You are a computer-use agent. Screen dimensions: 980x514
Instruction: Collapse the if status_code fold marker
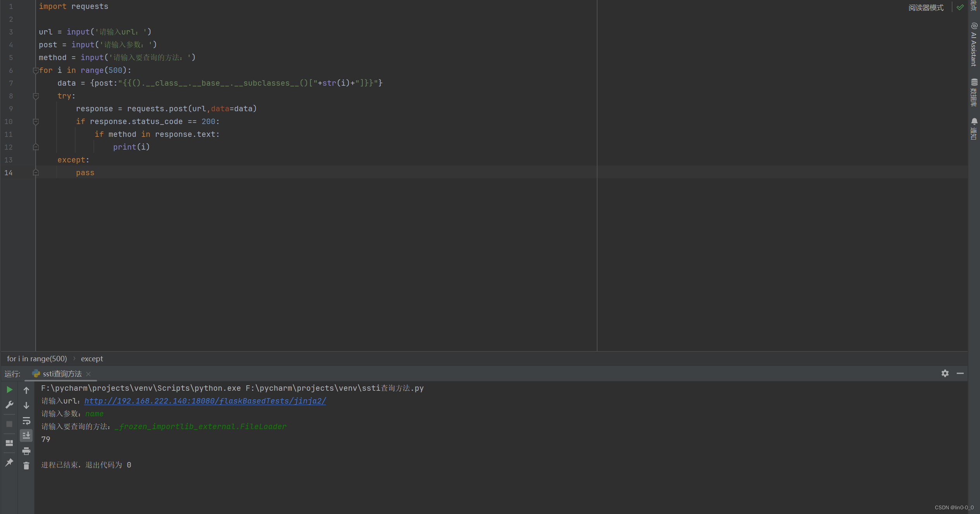[x=36, y=122]
